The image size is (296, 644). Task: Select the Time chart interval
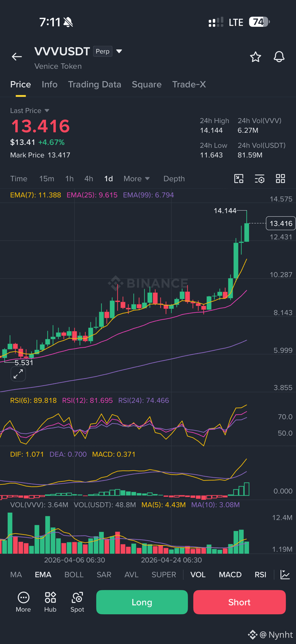coord(19,179)
